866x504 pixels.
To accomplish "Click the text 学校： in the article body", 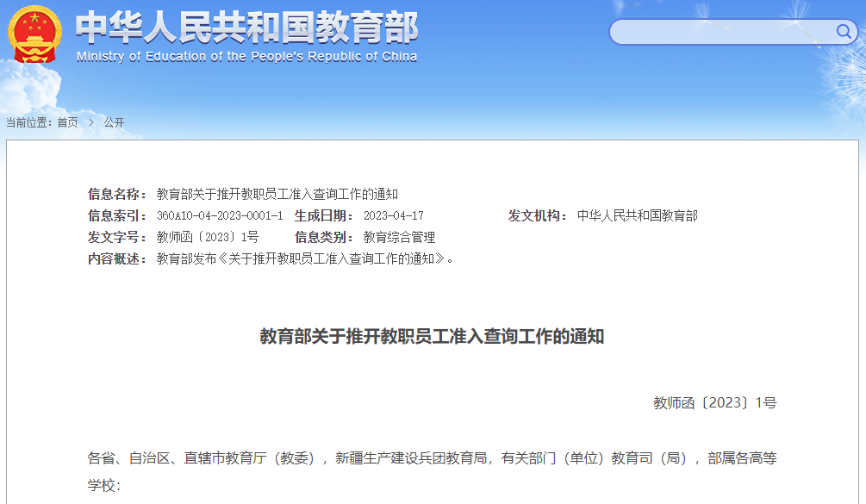I will coord(103,486).
